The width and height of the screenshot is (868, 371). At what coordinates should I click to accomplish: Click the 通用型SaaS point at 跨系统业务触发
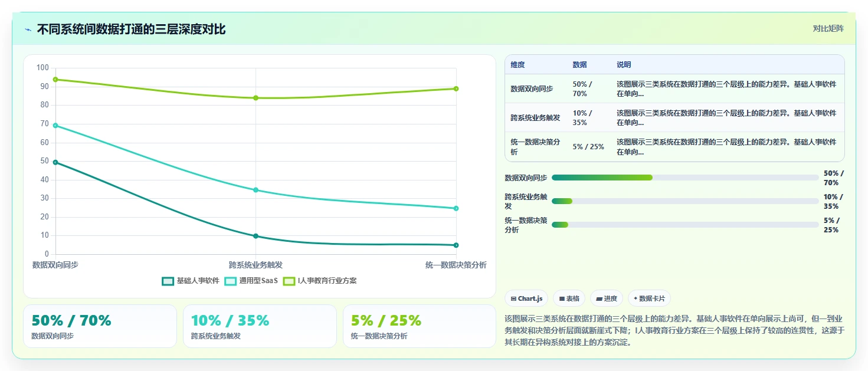256,190
